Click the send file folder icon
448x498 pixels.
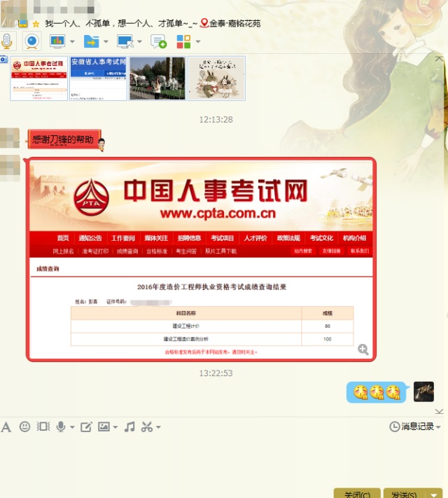click(x=92, y=41)
